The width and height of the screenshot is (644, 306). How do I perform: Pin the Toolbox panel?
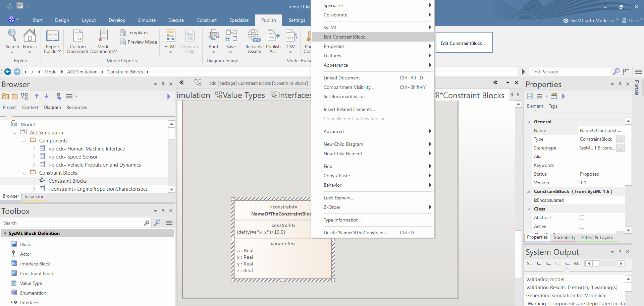tap(163, 211)
